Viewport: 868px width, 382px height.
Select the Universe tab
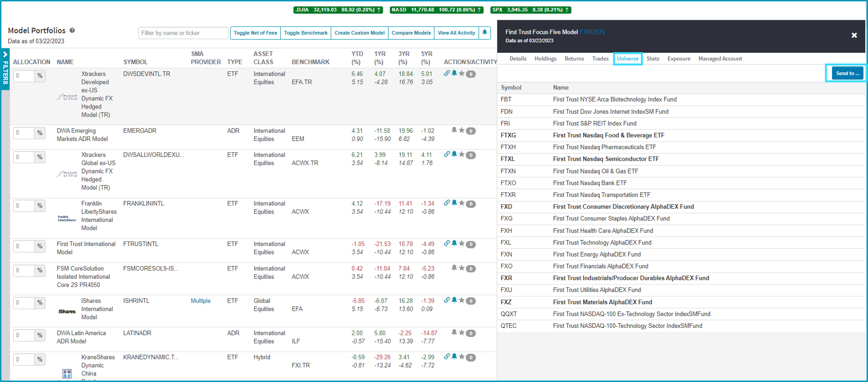(627, 59)
